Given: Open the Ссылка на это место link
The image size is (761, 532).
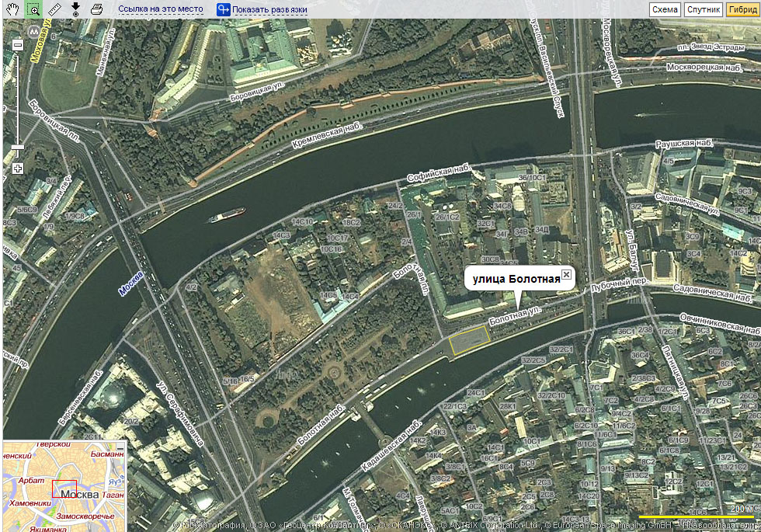Looking at the screenshot, I should (161, 9).
